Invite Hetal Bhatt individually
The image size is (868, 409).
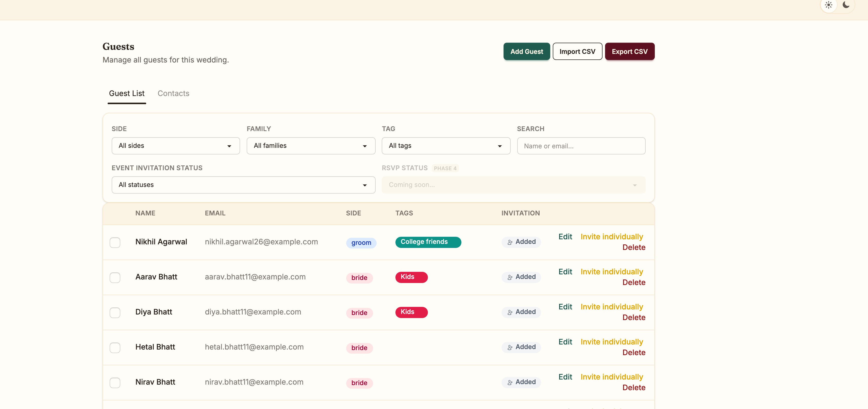click(612, 342)
